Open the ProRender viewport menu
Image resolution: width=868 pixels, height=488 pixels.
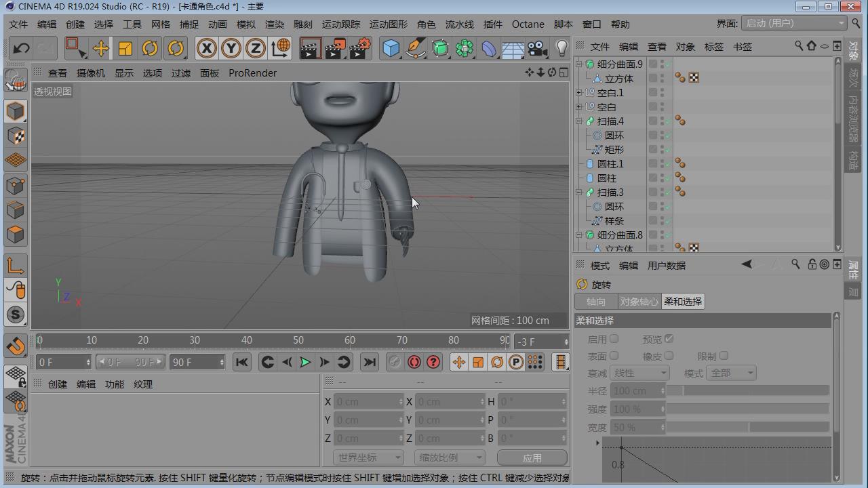pos(252,73)
